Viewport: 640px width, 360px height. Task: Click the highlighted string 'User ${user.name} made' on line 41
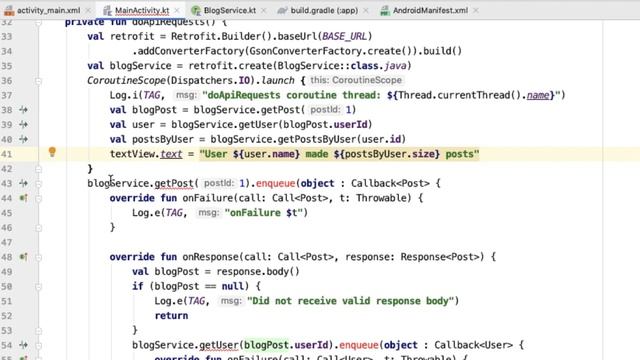(264, 154)
